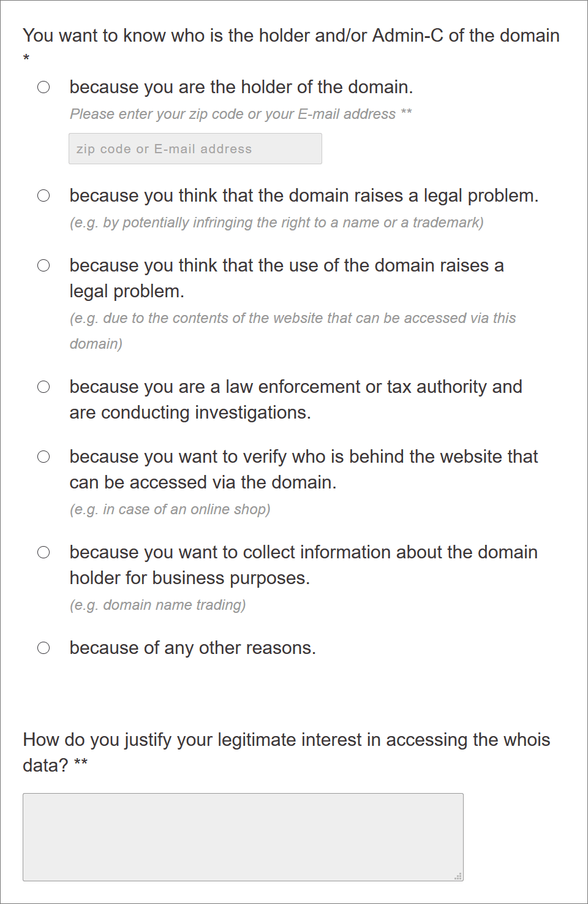Select the 'any other reasons' radio button
Screen dimensions: 588x904
[x=43, y=648]
